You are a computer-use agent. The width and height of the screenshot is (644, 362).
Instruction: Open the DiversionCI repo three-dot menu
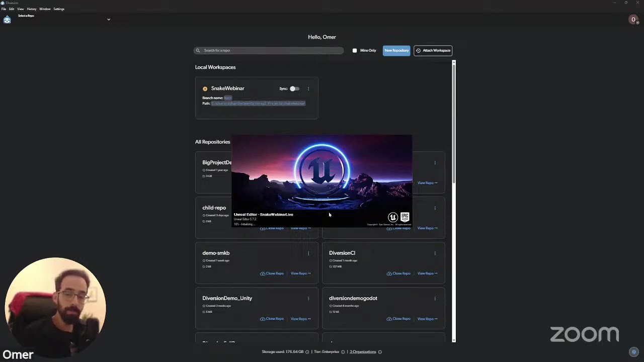click(435, 253)
